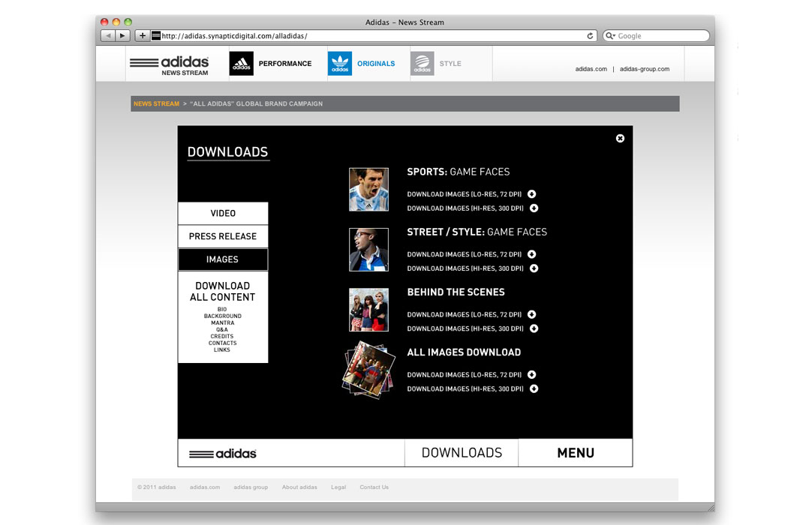Click the Google search field
The height and width of the screenshot is (525, 812).
point(656,36)
